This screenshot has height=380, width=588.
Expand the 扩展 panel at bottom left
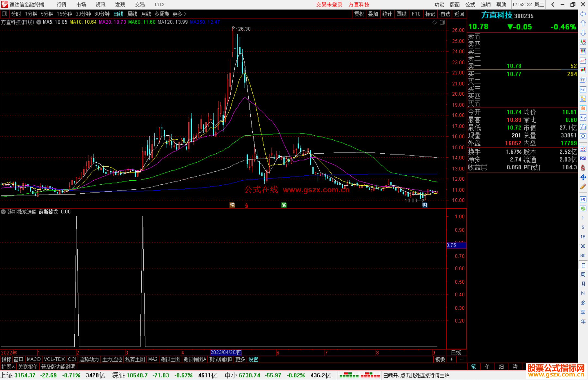coord(8,367)
